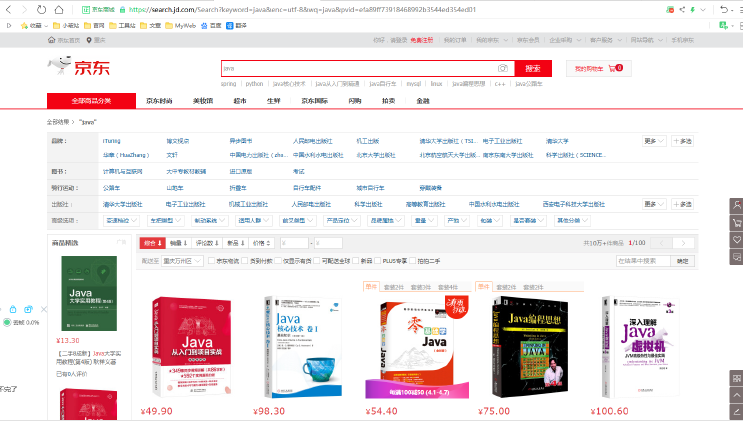Click the right sidebar heart favorites icon

pyautogui.click(x=736, y=242)
